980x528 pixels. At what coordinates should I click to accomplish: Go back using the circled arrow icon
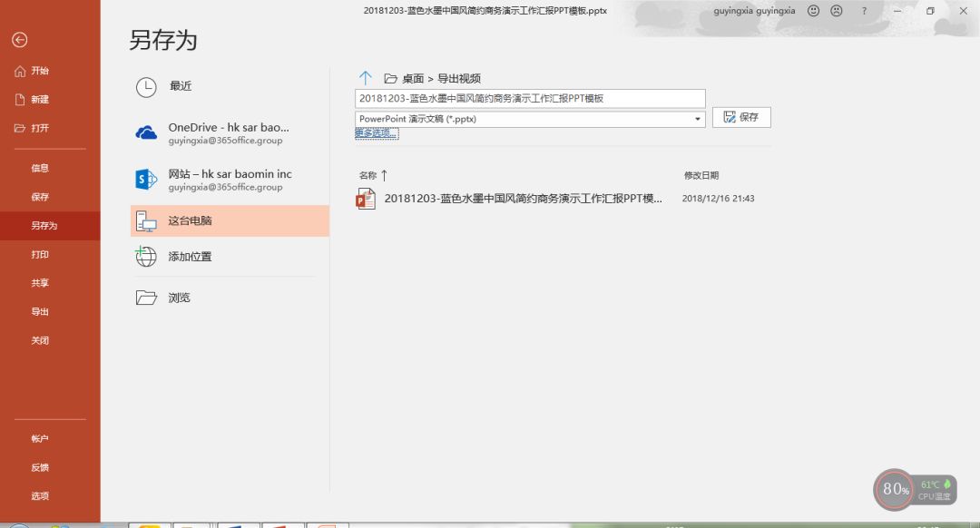19,40
